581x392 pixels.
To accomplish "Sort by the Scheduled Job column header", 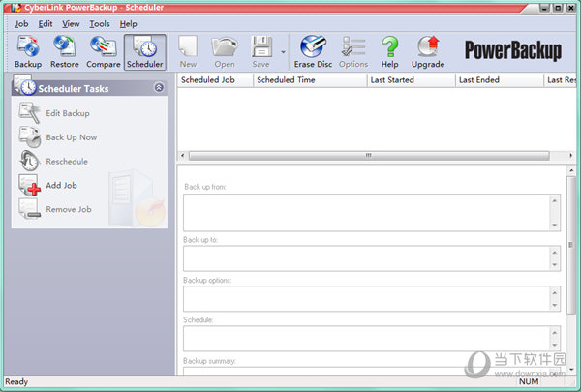I will click(x=215, y=80).
